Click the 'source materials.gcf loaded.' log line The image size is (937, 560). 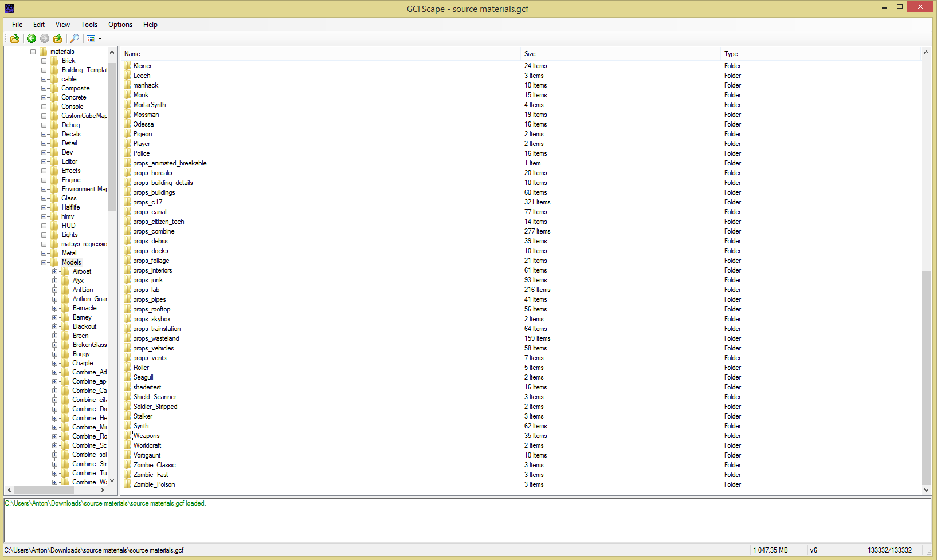[x=105, y=503]
